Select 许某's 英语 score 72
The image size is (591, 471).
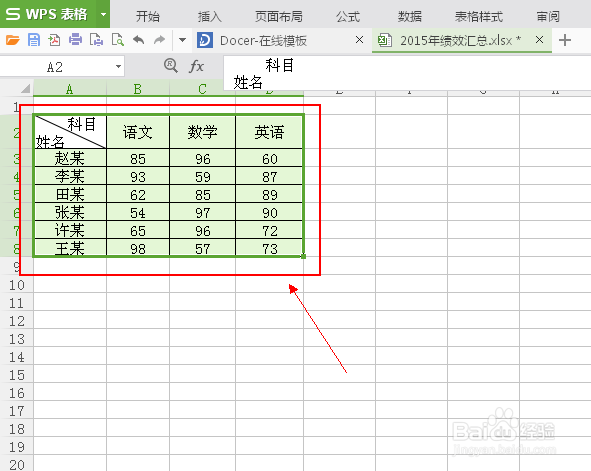(x=269, y=230)
